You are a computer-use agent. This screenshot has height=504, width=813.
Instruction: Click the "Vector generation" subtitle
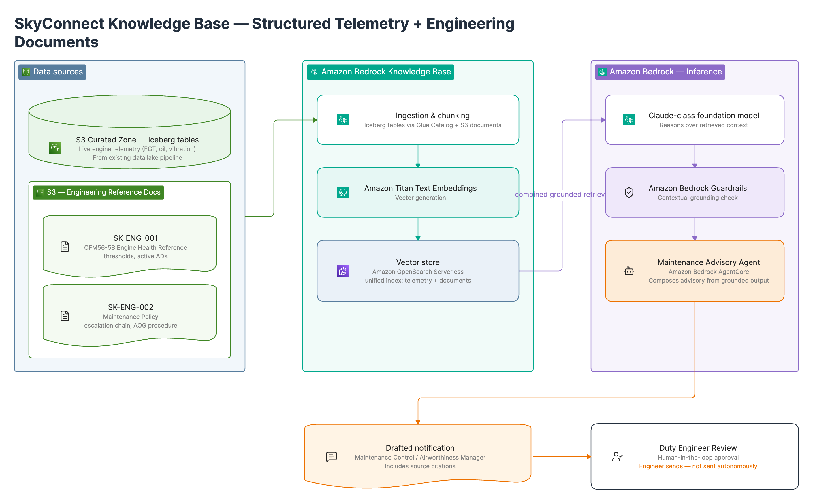pos(421,198)
